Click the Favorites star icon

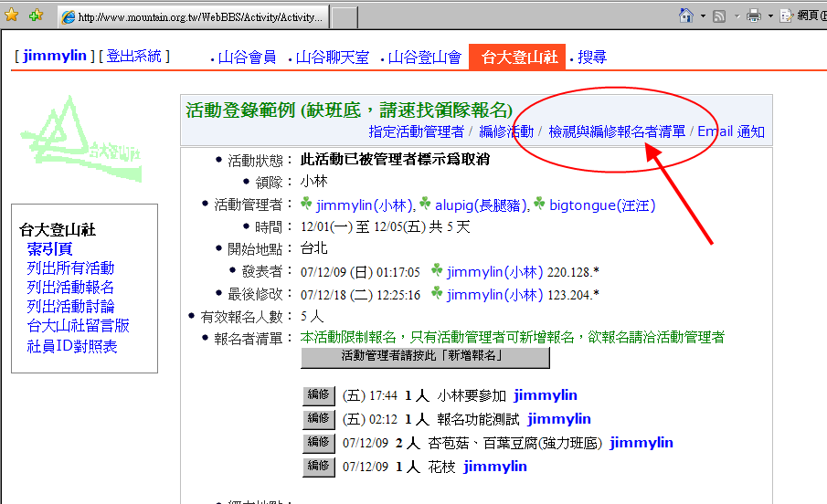pyautogui.click(x=12, y=16)
